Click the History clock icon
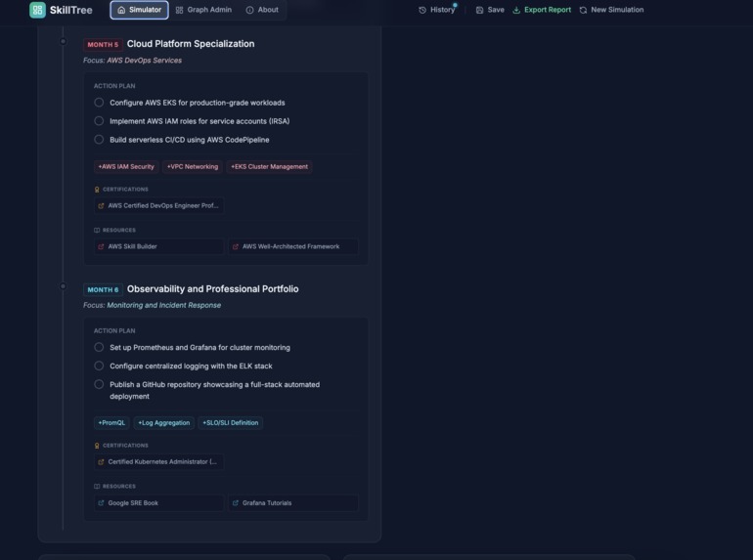This screenshot has width=753, height=560. (422, 10)
